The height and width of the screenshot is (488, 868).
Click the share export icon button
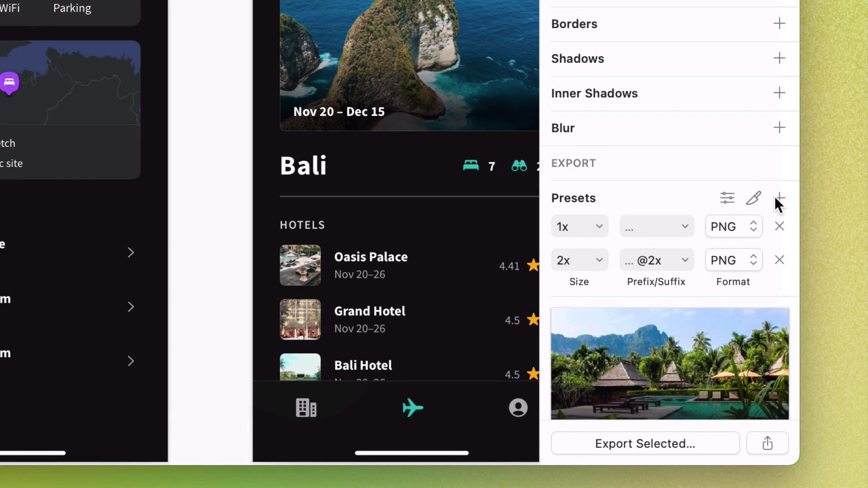pos(767,443)
